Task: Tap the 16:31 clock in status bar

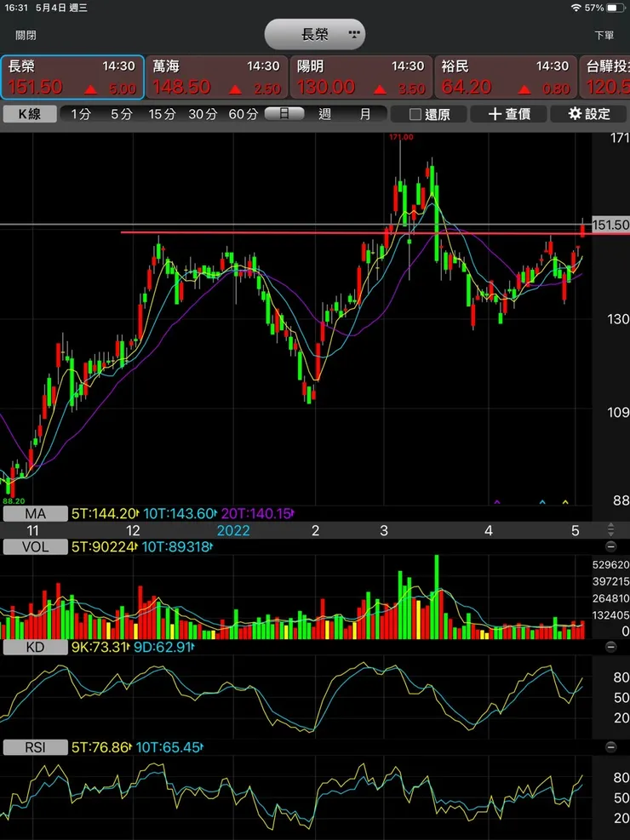Action: coord(15,8)
